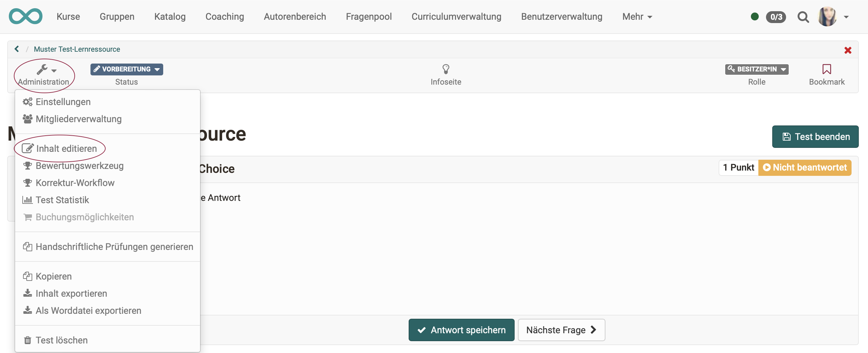Open Test Statistik via the chart icon
The width and height of the screenshot is (868, 353).
(28, 200)
